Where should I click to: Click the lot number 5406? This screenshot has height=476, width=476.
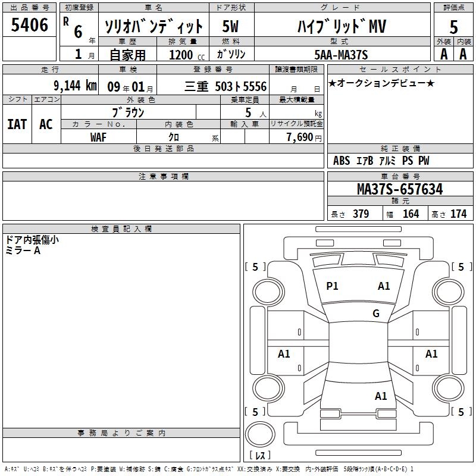[29, 25]
